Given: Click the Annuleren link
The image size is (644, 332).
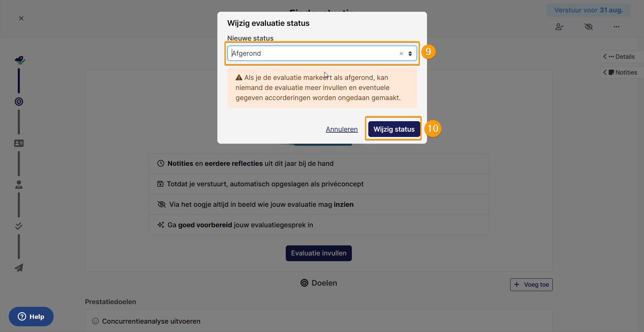Looking at the screenshot, I should click(341, 129).
